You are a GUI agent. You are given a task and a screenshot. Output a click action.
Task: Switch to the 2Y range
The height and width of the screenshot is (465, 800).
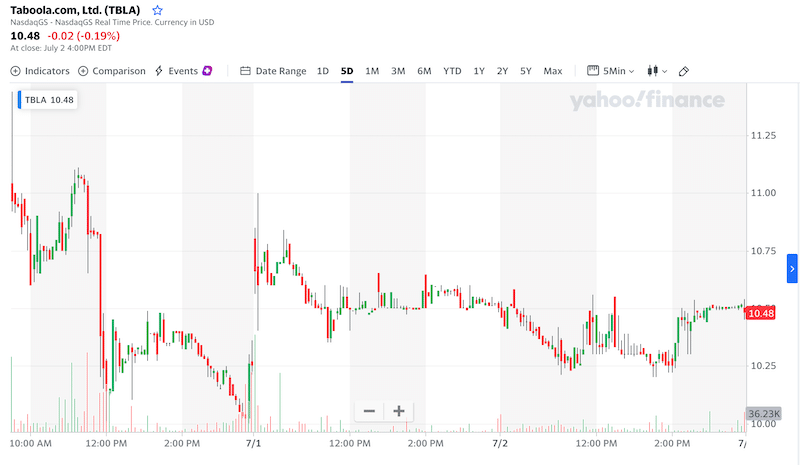coord(503,71)
